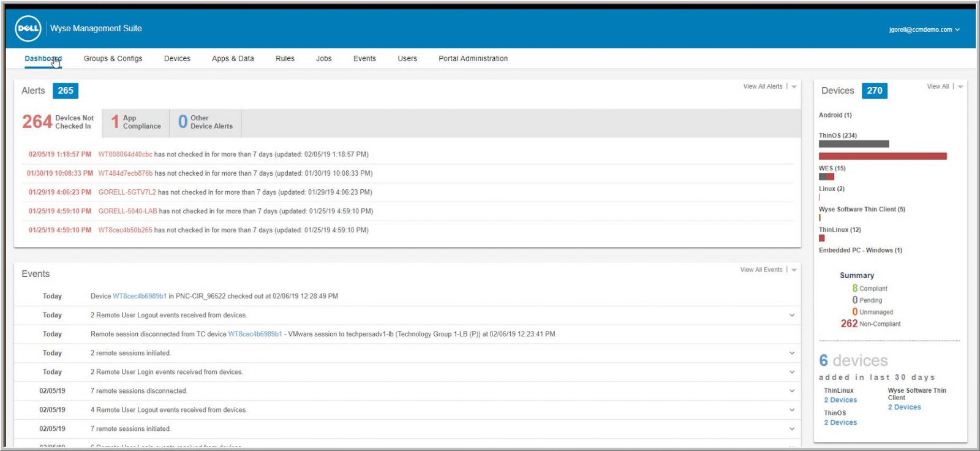Screen dimensions: 980x451
Task: Open the Users tab
Action: click(x=407, y=59)
